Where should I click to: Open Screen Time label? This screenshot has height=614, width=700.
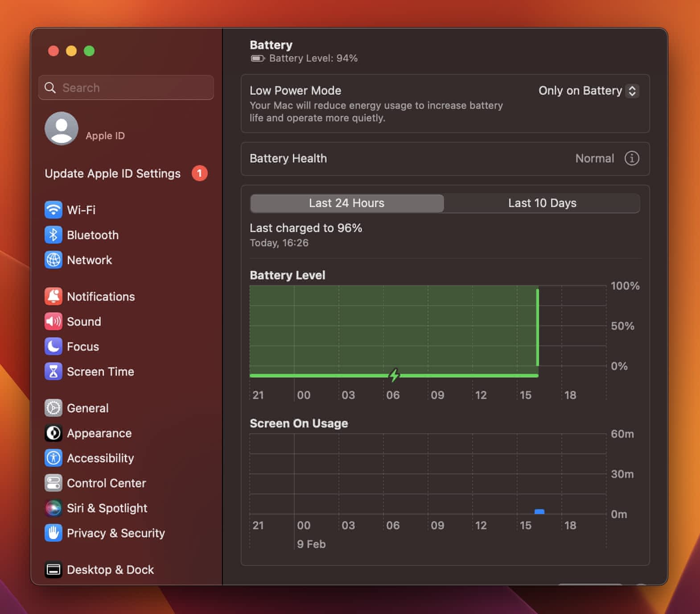(x=100, y=371)
